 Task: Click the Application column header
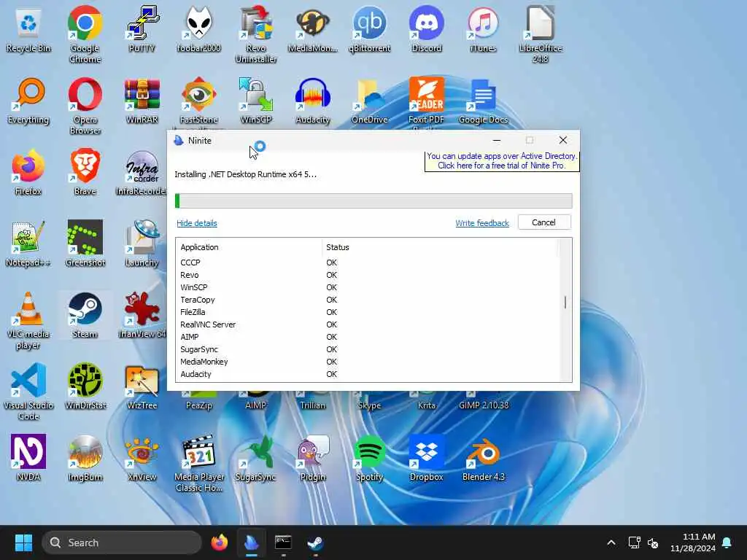(x=249, y=247)
